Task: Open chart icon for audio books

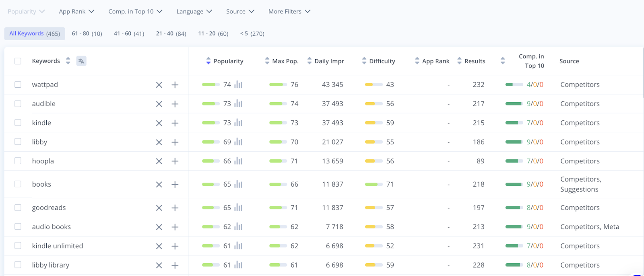Action: click(238, 227)
